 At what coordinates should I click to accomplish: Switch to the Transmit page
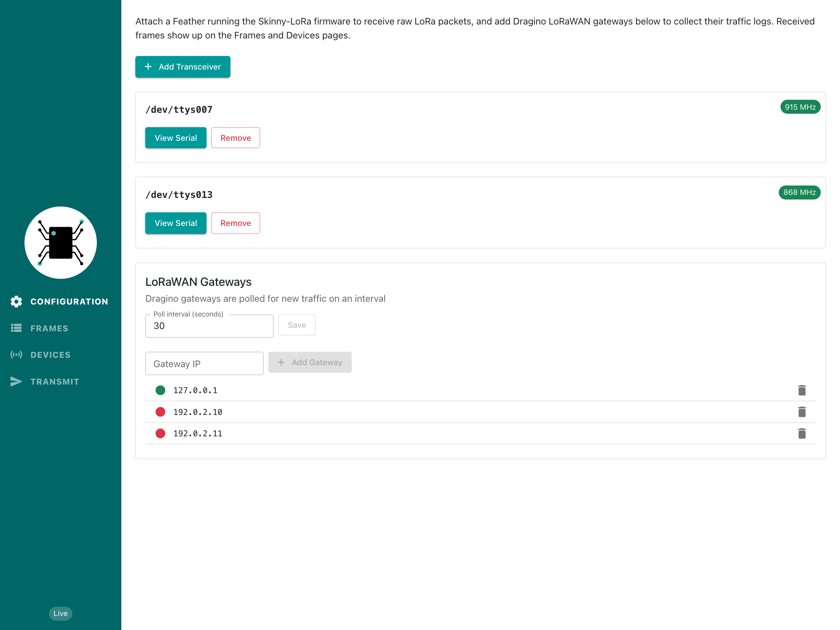coord(45,381)
